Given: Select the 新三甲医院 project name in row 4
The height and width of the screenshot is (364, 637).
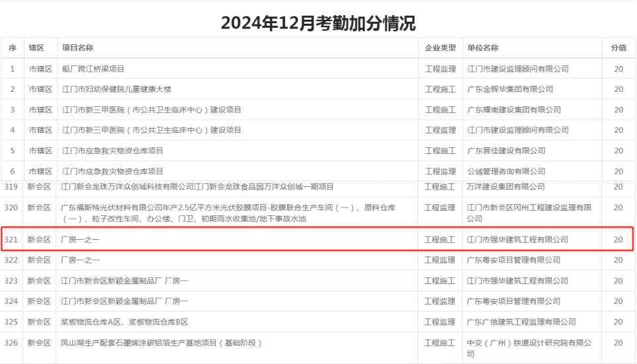Looking at the screenshot, I should [x=151, y=130].
